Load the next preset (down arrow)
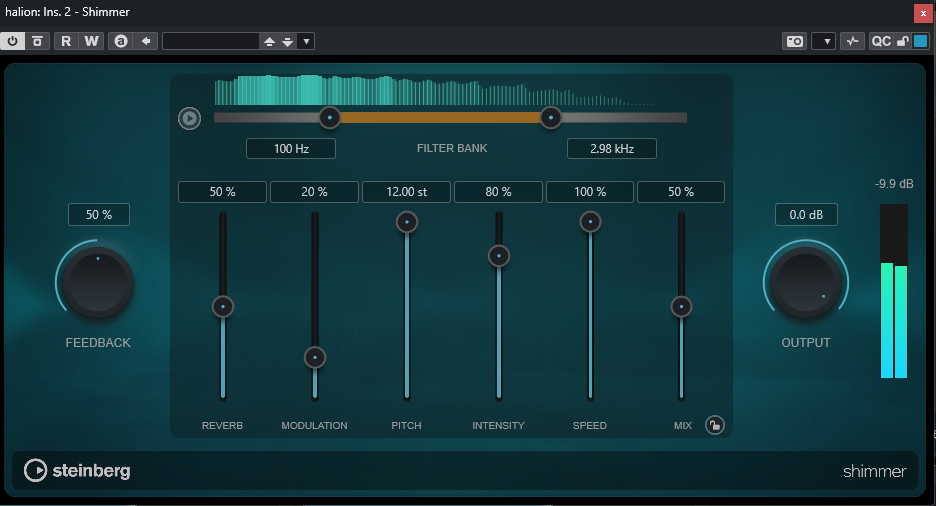936x506 pixels. (x=288, y=41)
